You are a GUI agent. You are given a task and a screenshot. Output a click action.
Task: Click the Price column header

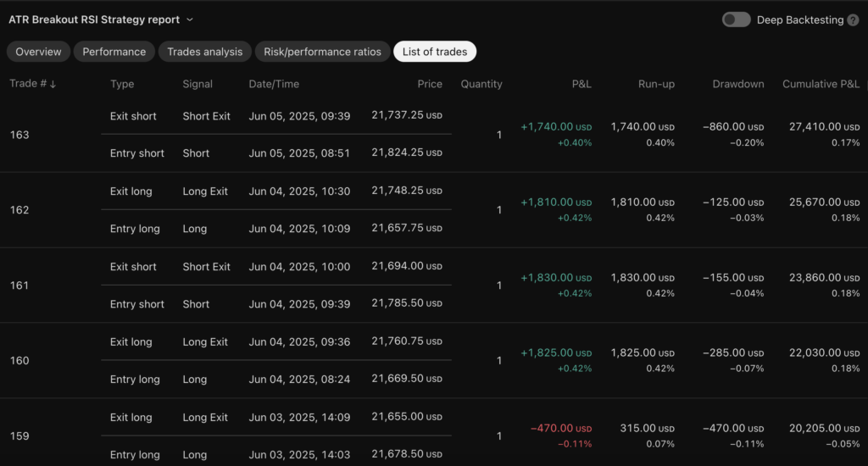(430, 84)
